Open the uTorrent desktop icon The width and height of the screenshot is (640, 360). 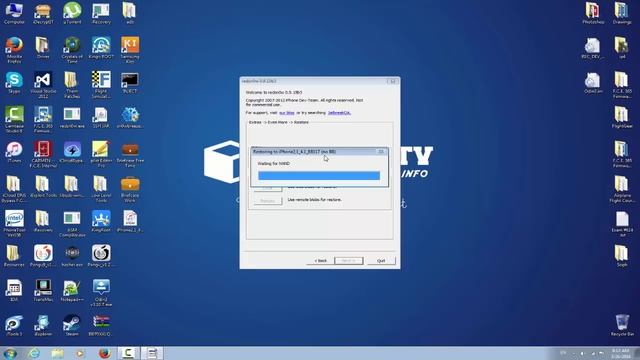72,13
